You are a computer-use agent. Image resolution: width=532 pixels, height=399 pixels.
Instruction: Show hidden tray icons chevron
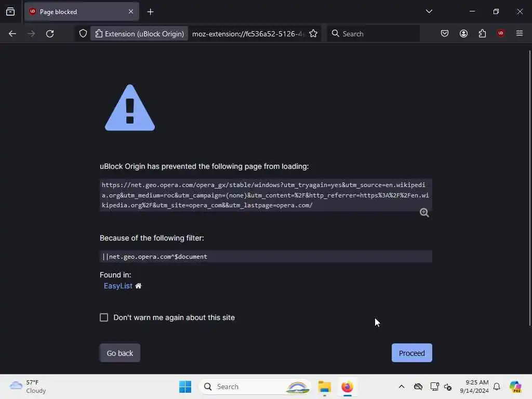402,387
